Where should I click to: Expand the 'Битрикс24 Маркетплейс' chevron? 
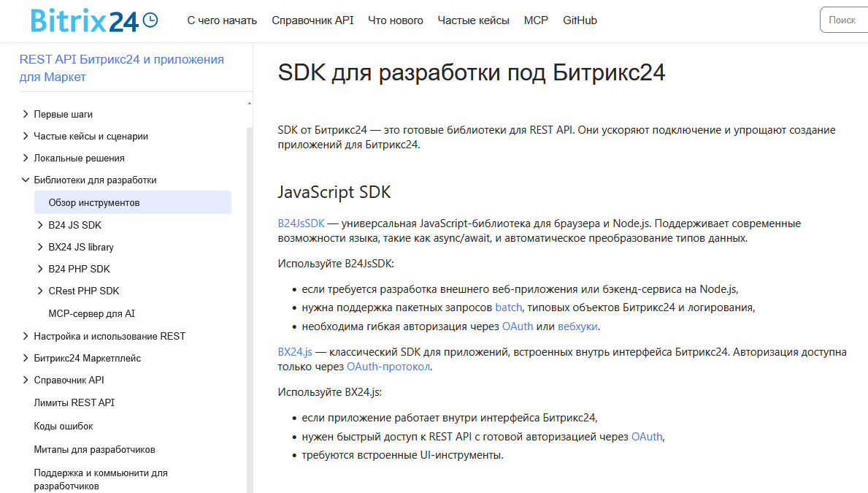click(x=26, y=359)
